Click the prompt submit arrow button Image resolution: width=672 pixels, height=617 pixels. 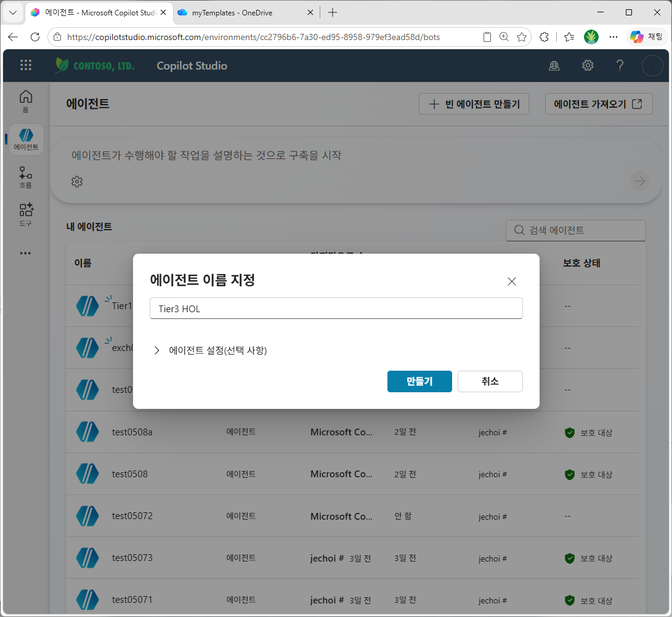coord(640,181)
